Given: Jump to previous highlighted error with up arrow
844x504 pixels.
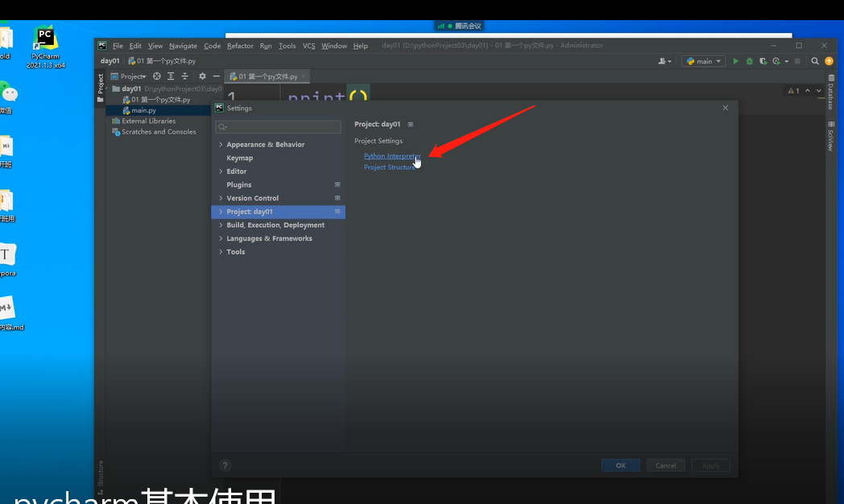Looking at the screenshot, I should click(x=808, y=91).
